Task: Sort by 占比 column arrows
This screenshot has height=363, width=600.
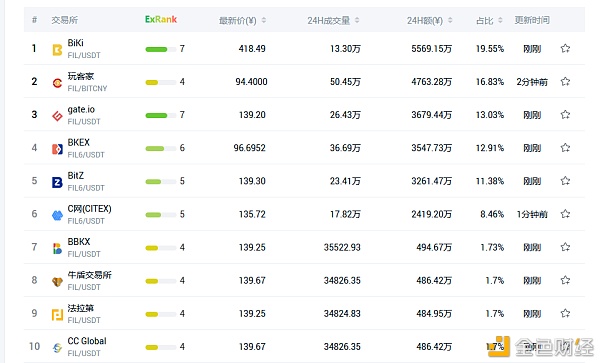Action: coord(500,20)
